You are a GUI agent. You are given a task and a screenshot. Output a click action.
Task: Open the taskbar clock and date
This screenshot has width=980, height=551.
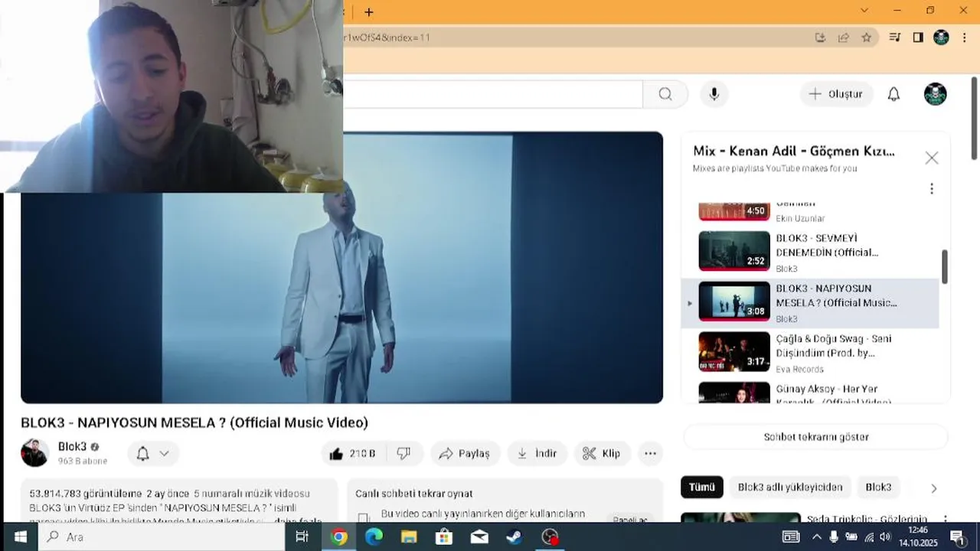pos(917,536)
